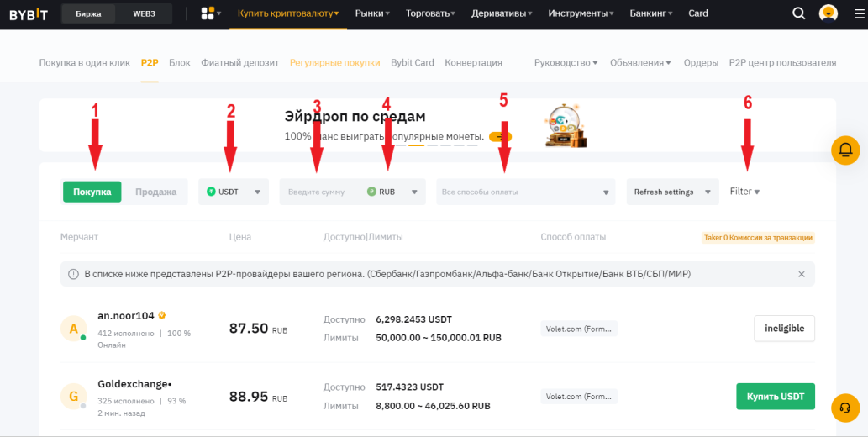Open Купить криптовалюту menu
This screenshot has width=868, height=437.
tap(288, 13)
